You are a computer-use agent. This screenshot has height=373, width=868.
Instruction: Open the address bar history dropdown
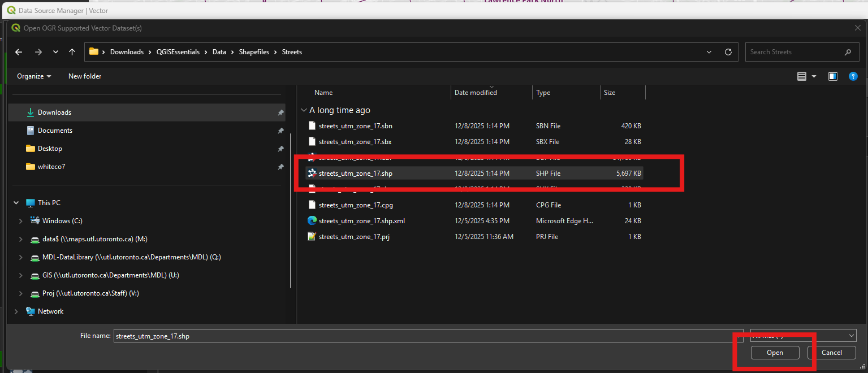coord(709,52)
